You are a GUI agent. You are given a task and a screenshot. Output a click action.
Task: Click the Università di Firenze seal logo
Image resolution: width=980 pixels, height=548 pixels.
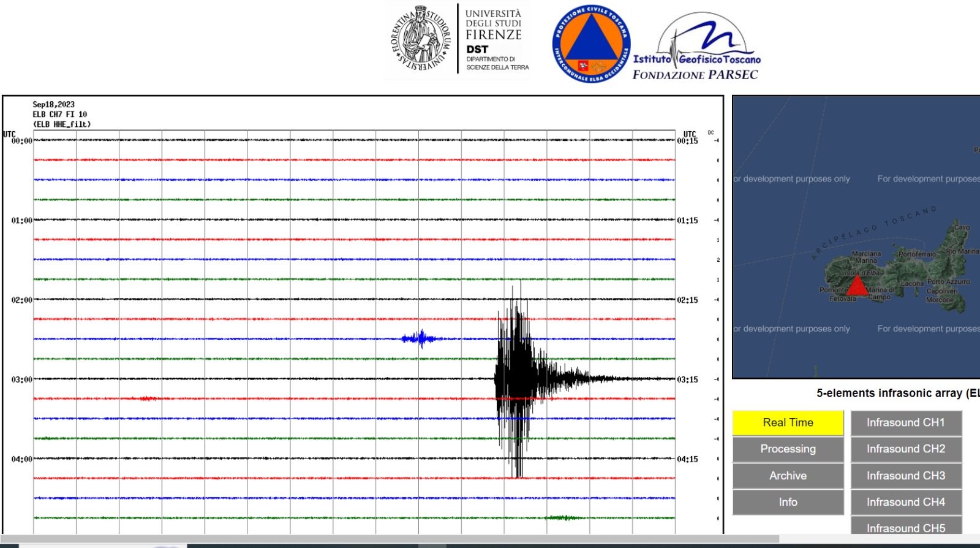point(421,38)
